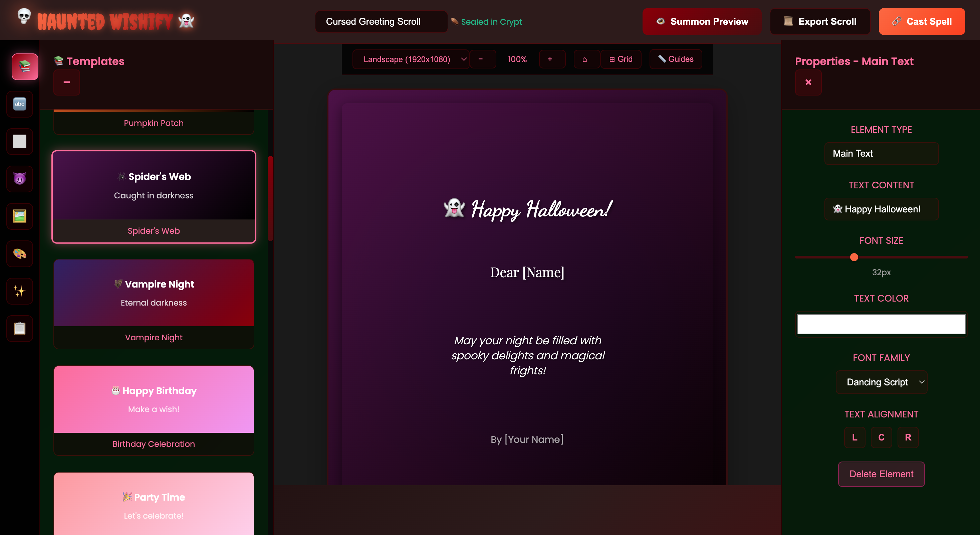Select the abc text tool icon
The width and height of the screenshot is (980, 535).
click(20, 104)
